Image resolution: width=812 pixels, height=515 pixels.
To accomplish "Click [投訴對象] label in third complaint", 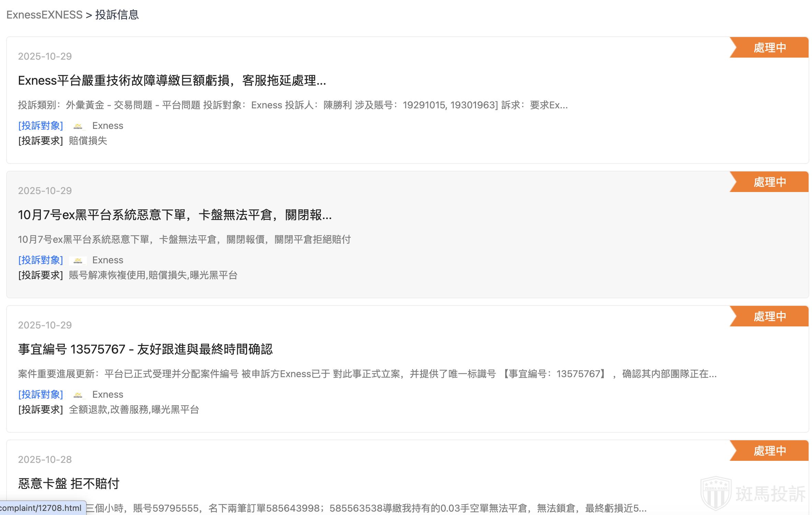I will coord(40,394).
